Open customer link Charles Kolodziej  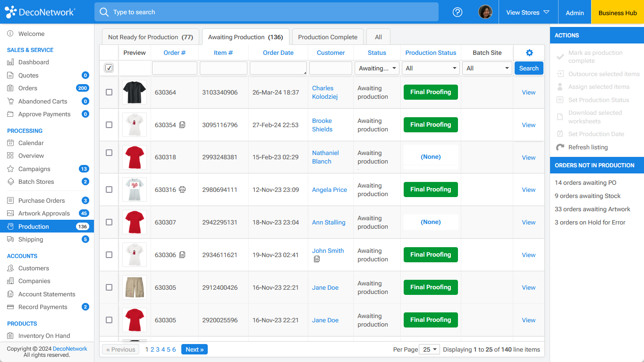tap(325, 92)
